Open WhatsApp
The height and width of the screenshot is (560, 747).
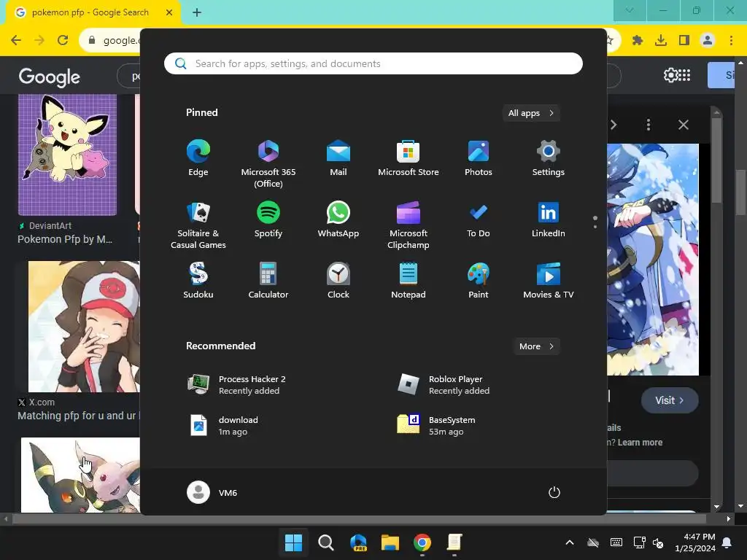tap(338, 219)
